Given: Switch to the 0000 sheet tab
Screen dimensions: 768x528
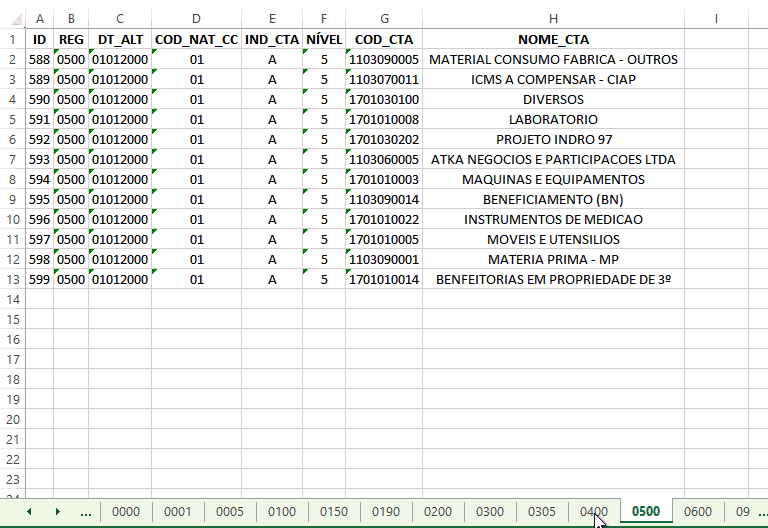Looking at the screenshot, I should pyautogui.click(x=126, y=512).
